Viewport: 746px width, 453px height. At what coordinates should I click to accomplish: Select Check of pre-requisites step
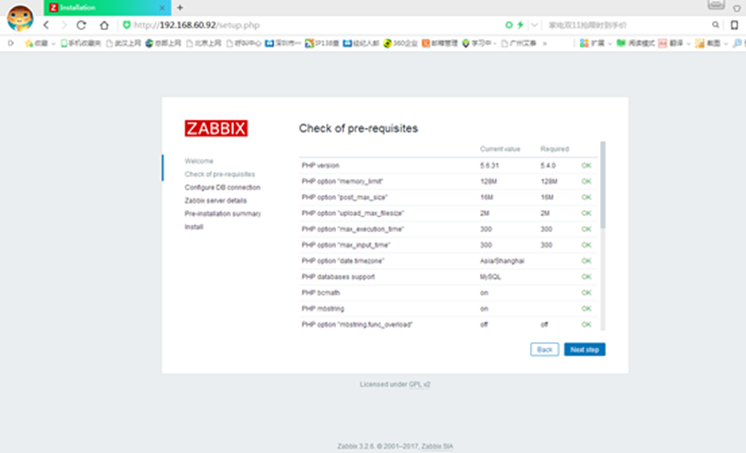click(220, 174)
